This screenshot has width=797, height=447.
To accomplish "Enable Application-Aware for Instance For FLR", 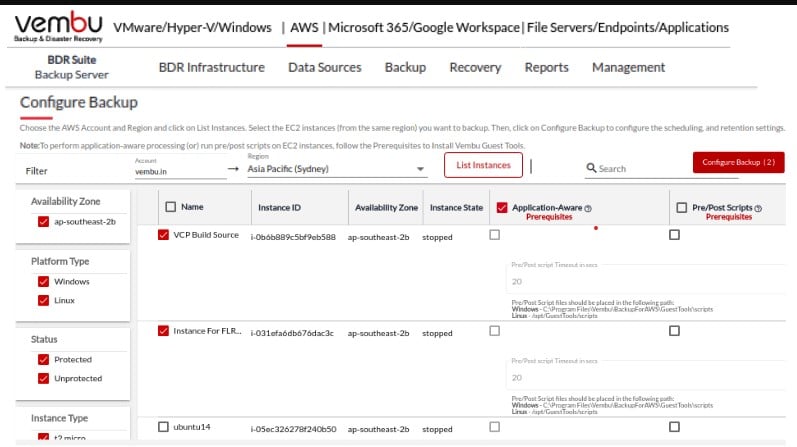I will 495,331.
